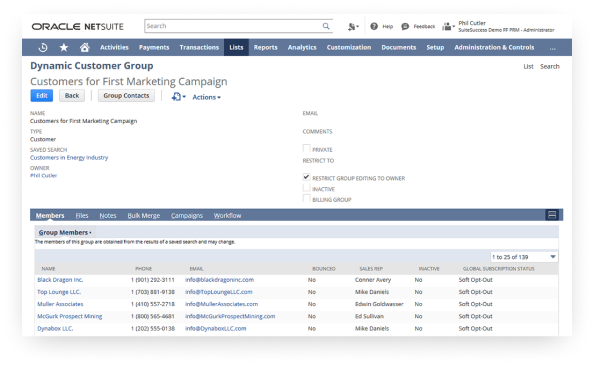Click the Global Subscription Status column header

pos(499,269)
